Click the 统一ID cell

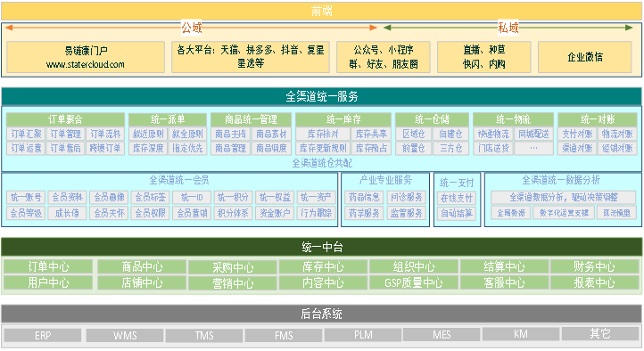(192, 197)
